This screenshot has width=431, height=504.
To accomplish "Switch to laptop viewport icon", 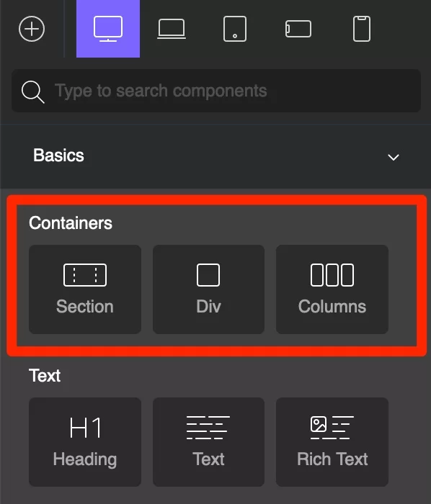I will coord(172,29).
